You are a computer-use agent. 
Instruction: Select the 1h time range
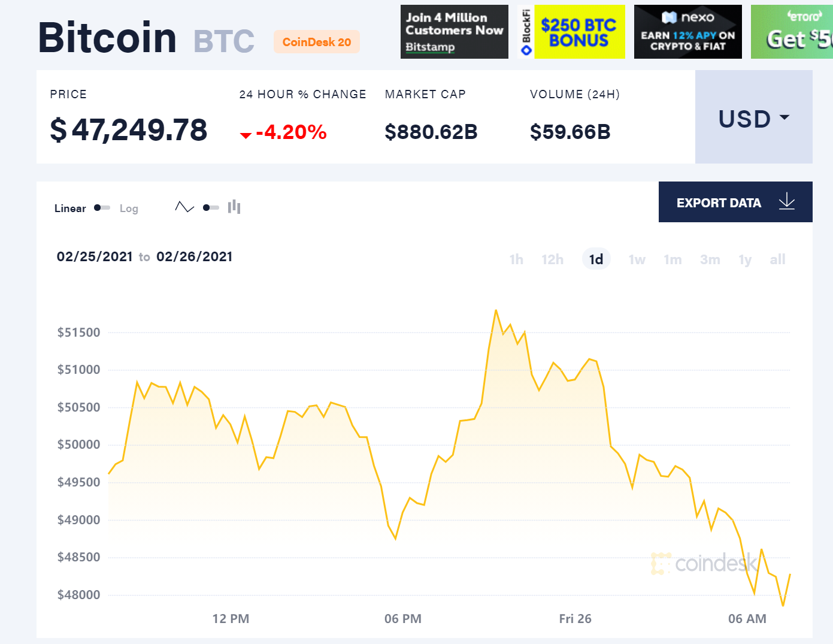click(516, 259)
